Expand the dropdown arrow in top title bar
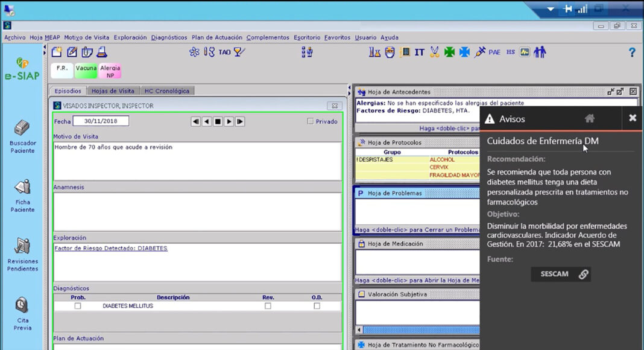Image resolution: width=644 pixels, height=350 pixels. [x=551, y=10]
